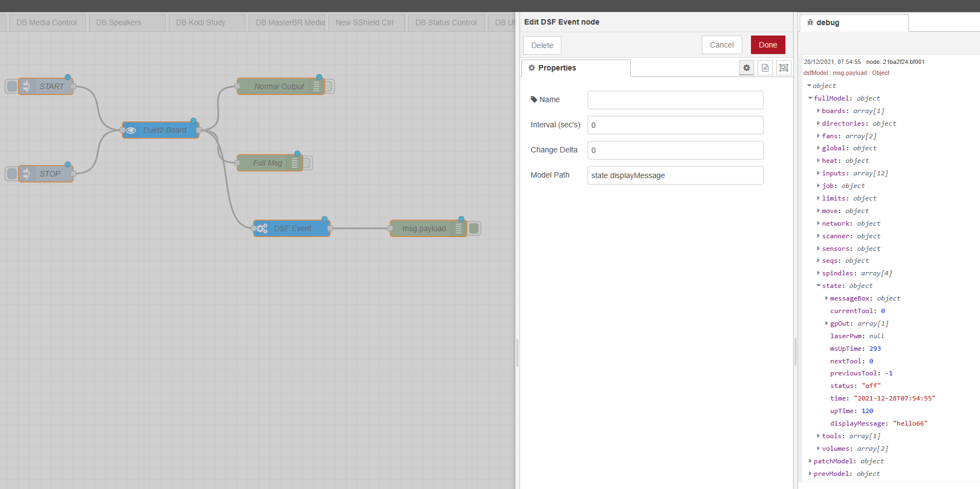Click the laserPwm null value
The height and width of the screenshot is (489, 980).
click(x=877, y=336)
